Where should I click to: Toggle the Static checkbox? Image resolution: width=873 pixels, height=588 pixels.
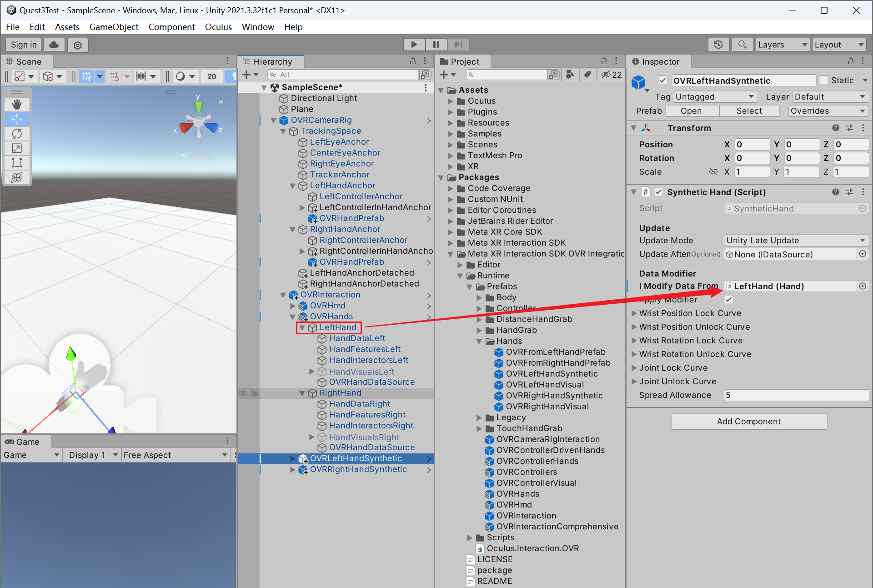point(824,80)
